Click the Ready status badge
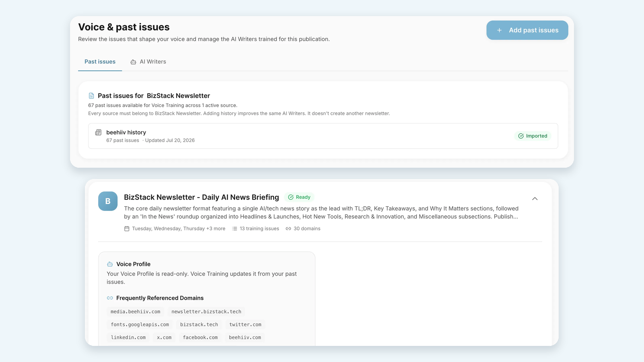The width and height of the screenshot is (644, 362). (x=299, y=197)
